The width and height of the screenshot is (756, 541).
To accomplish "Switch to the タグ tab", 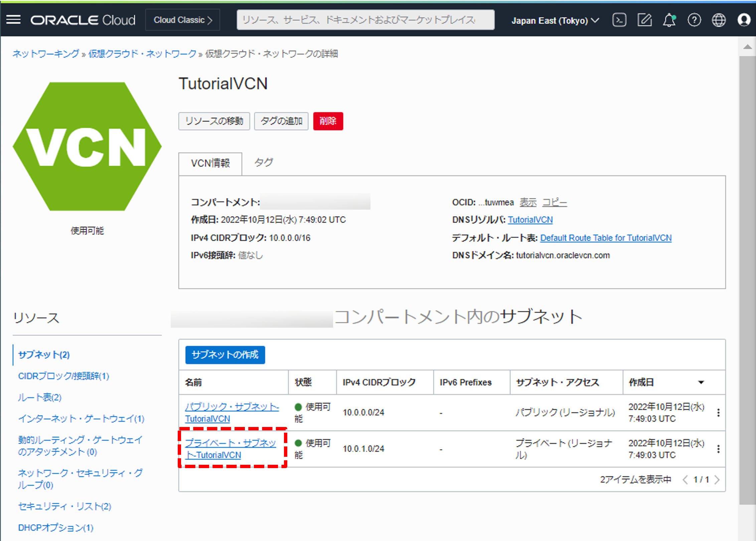I will 263,163.
